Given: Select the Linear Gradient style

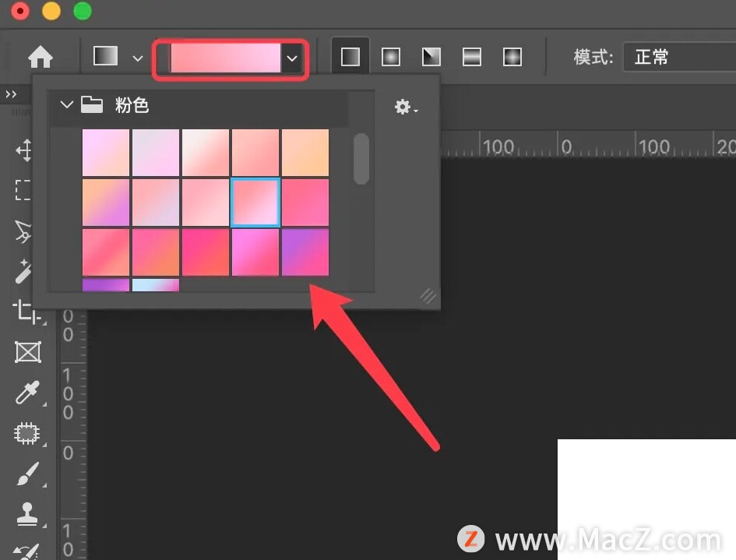Looking at the screenshot, I should (350, 57).
